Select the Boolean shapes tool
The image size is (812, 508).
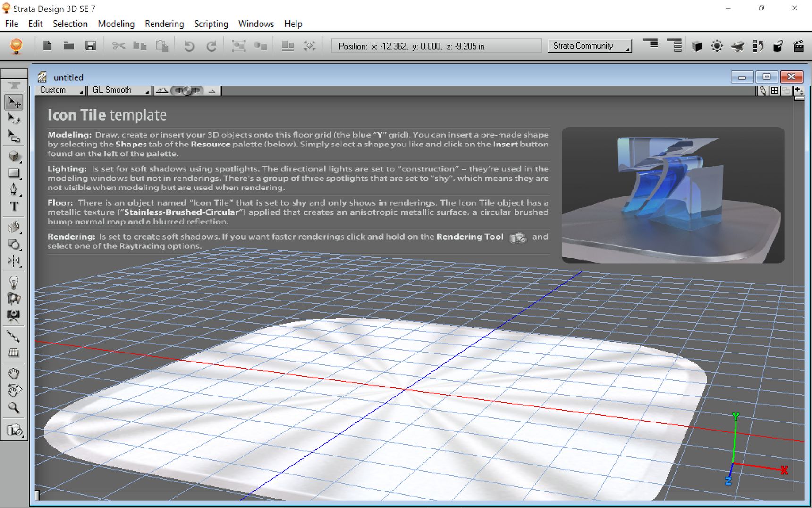14,244
